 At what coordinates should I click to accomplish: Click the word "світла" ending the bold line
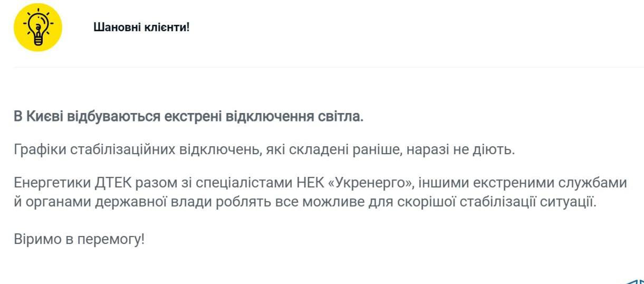point(343,116)
